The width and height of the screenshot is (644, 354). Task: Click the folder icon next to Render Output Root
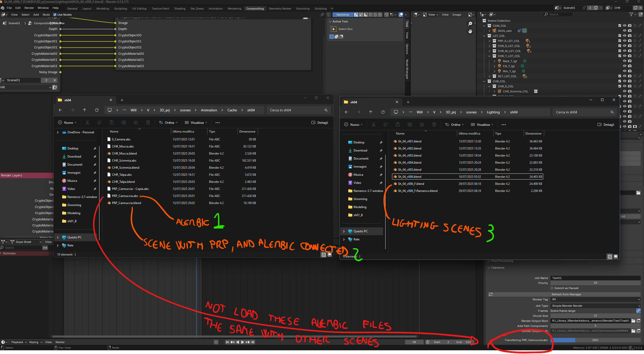633,321
